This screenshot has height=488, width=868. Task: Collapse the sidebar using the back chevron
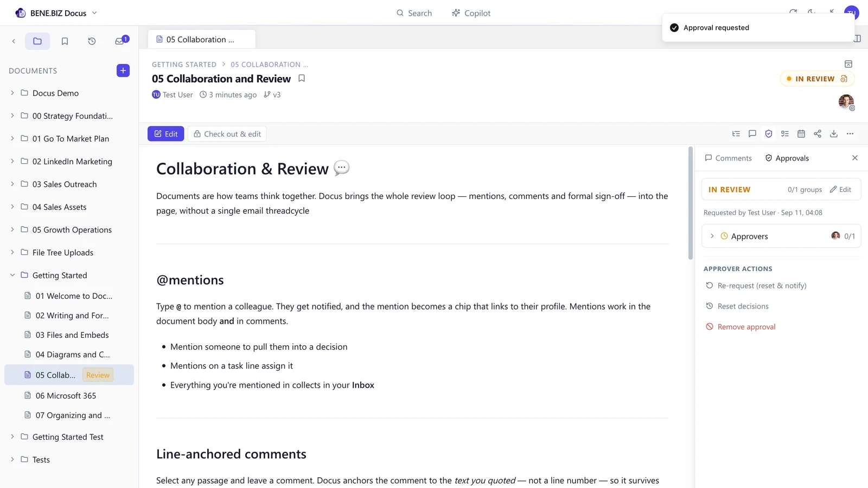(14, 41)
